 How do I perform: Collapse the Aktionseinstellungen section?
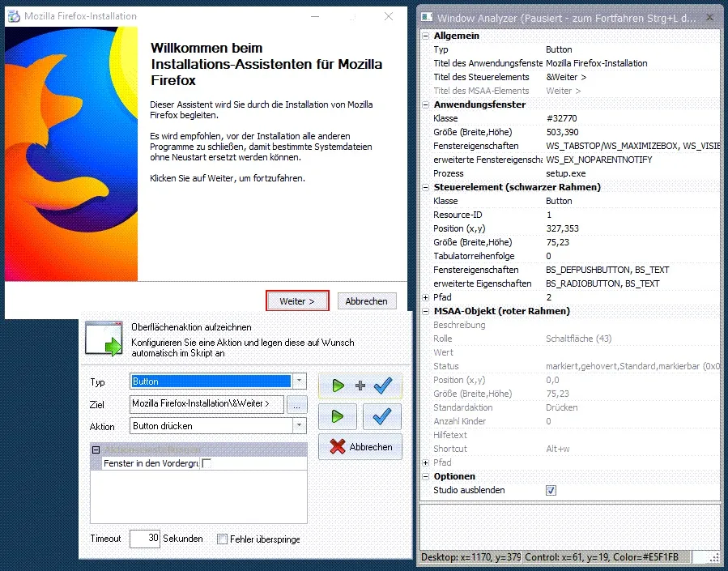pos(96,450)
